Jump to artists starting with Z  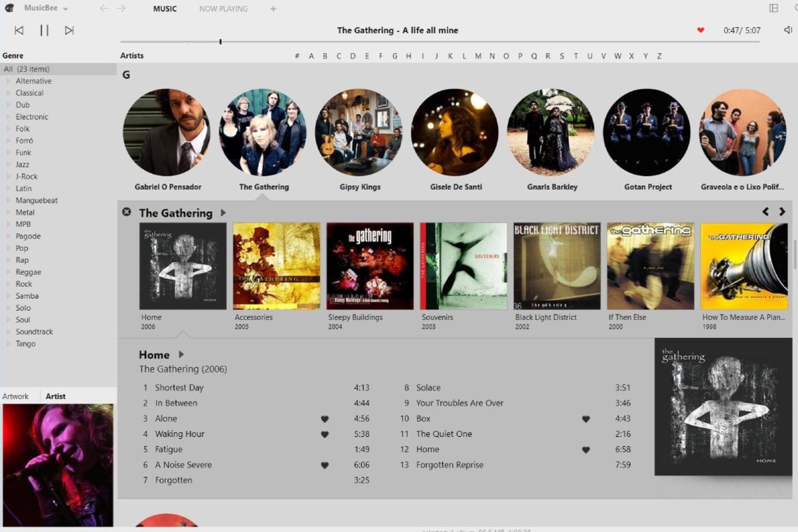tap(659, 56)
